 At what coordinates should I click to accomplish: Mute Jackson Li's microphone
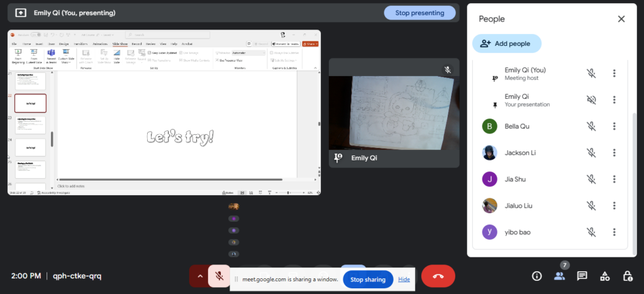pos(591,153)
